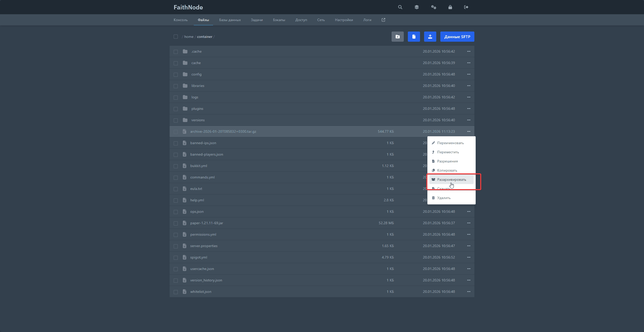Click the upload file button
The image size is (644, 332).
pyautogui.click(x=430, y=37)
